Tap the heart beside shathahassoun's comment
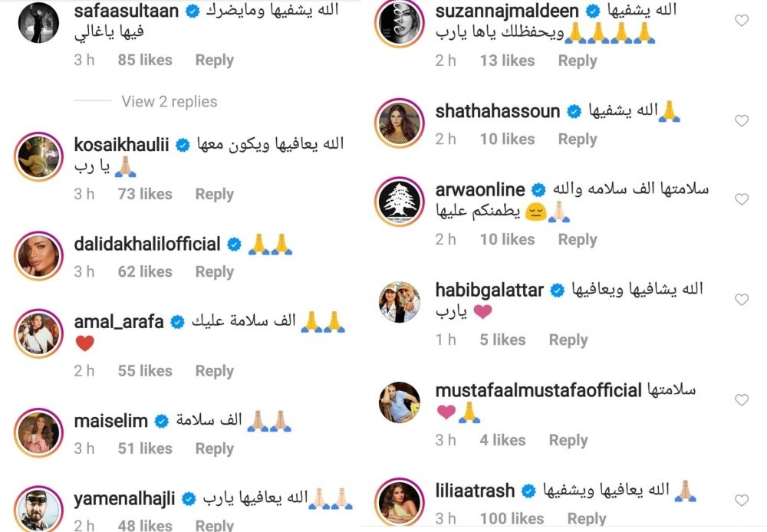 point(742,121)
